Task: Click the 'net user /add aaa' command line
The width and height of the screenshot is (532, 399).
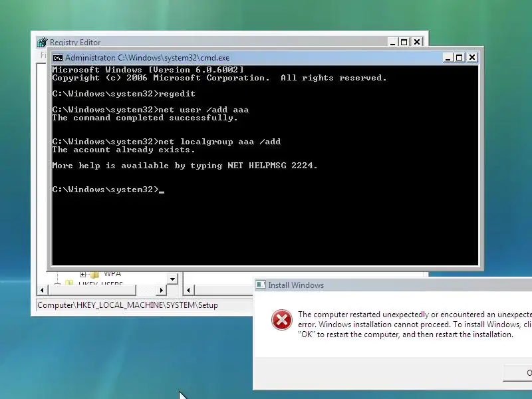Action: [x=150, y=110]
